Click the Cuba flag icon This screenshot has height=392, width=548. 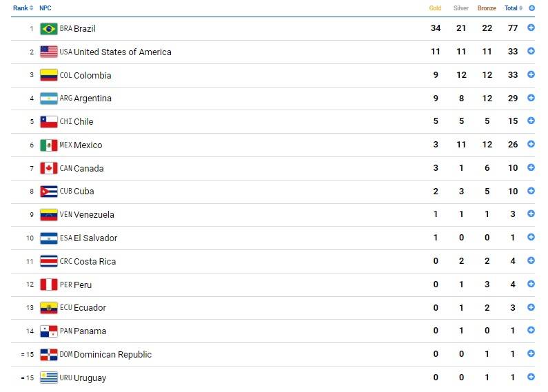pyautogui.click(x=48, y=192)
